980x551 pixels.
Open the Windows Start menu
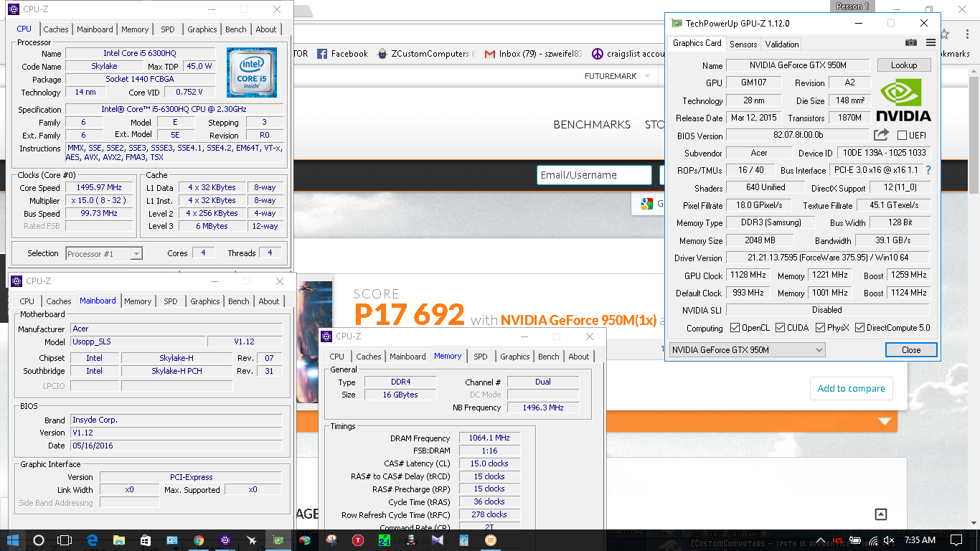pyautogui.click(x=13, y=540)
